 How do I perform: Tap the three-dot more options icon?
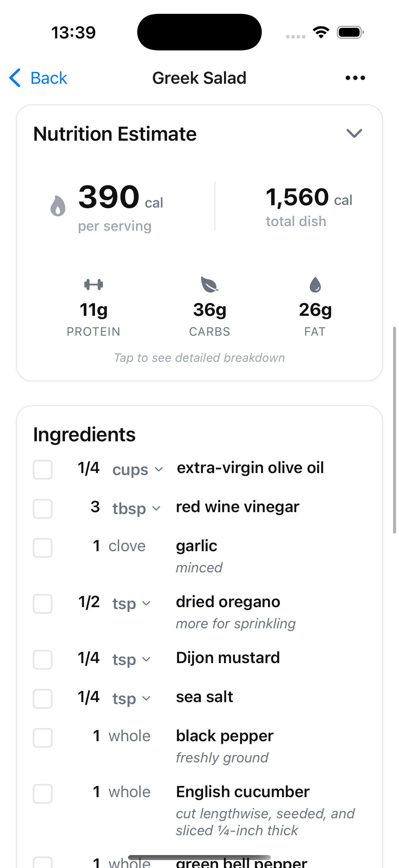(355, 78)
